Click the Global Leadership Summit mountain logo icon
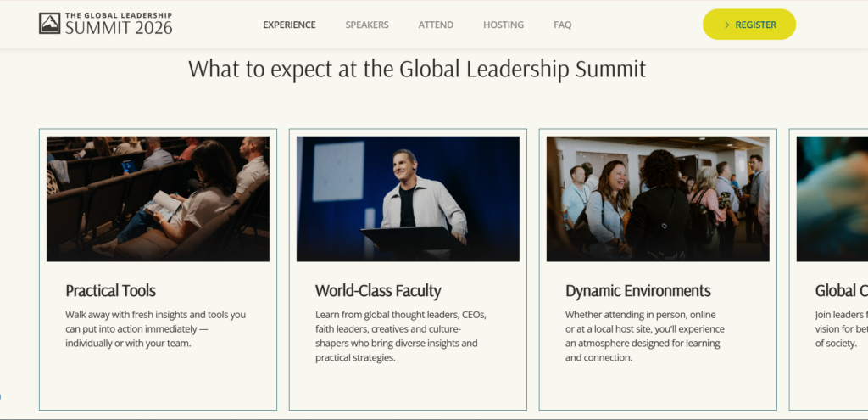This screenshot has width=868, height=420. click(49, 24)
